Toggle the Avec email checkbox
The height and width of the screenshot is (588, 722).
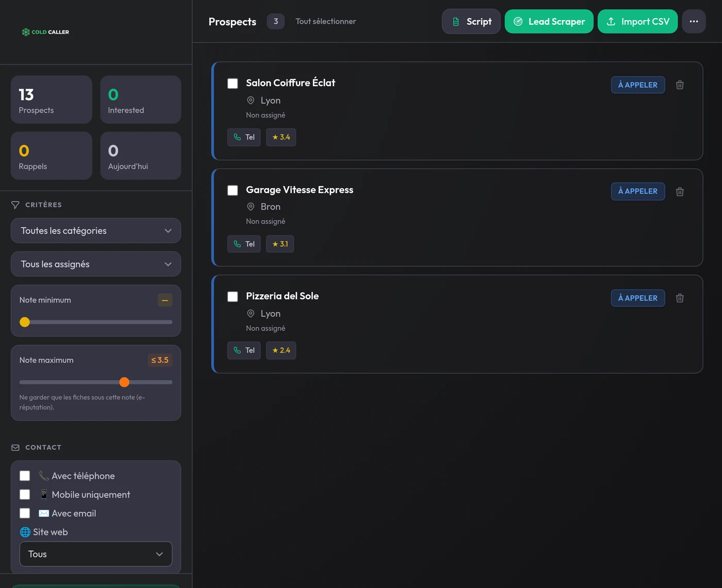[25, 513]
